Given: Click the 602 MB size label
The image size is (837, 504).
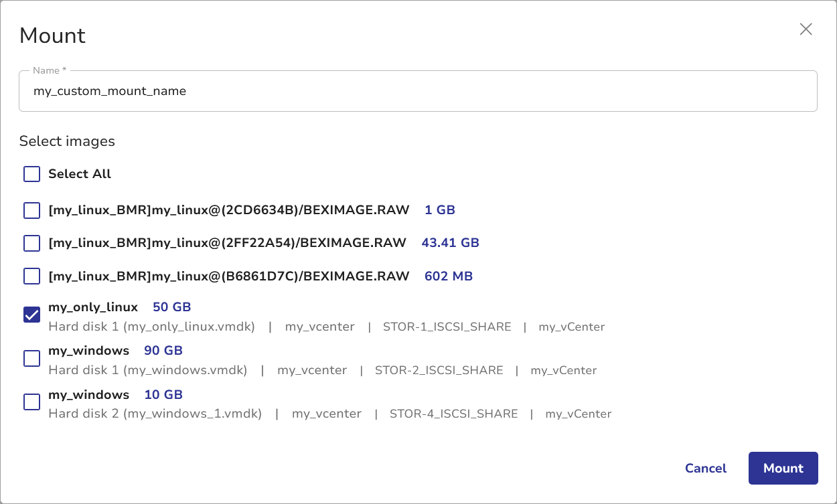Looking at the screenshot, I should pos(449,276).
